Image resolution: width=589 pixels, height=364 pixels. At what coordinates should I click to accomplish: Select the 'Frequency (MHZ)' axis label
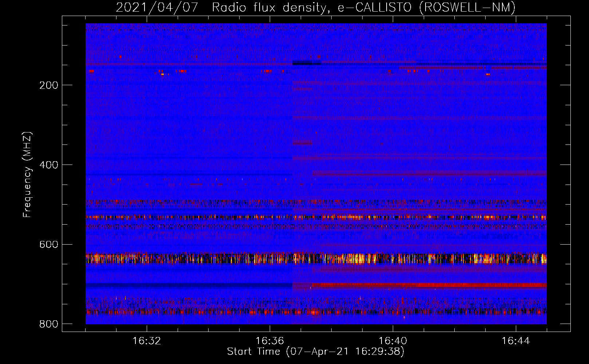click(x=27, y=175)
